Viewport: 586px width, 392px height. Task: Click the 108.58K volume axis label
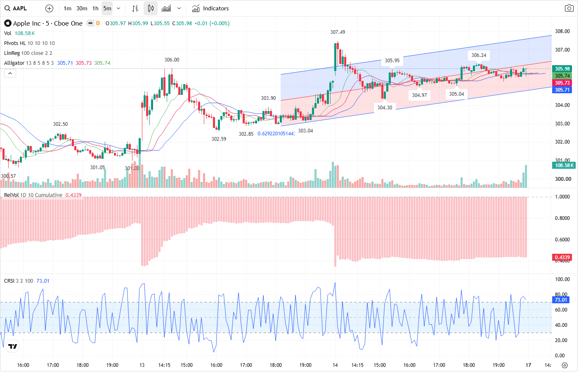(x=564, y=165)
